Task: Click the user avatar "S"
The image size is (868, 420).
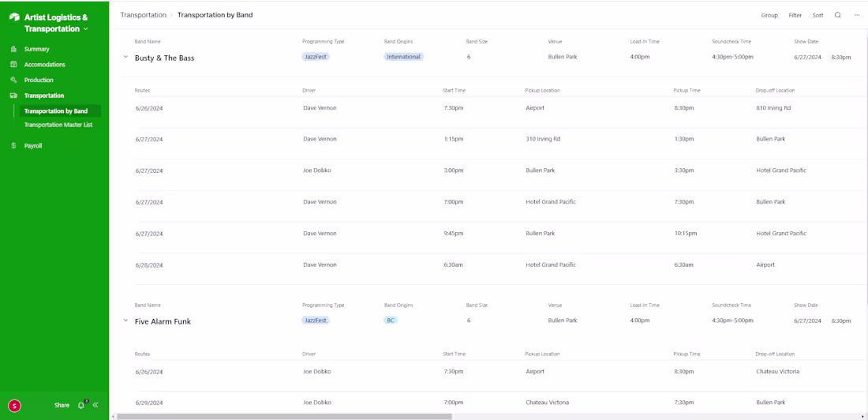Action: point(14,406)
